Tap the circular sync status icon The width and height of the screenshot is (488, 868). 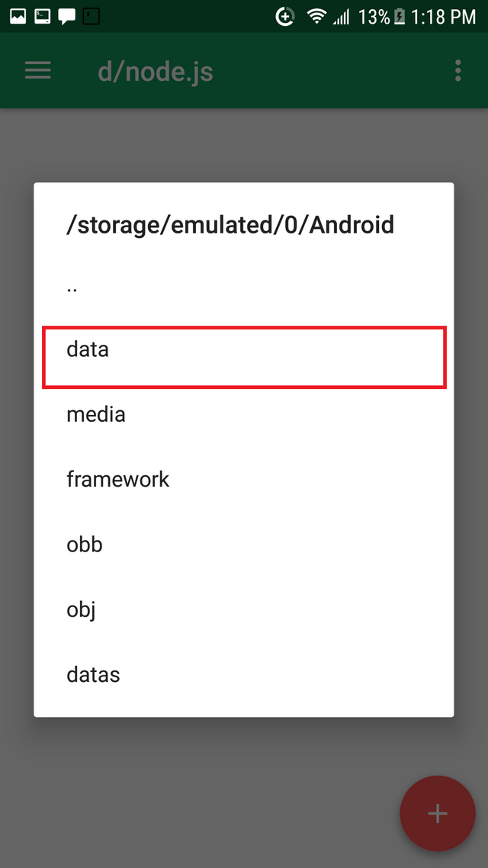pyautogui.click(x=285, y=17)
